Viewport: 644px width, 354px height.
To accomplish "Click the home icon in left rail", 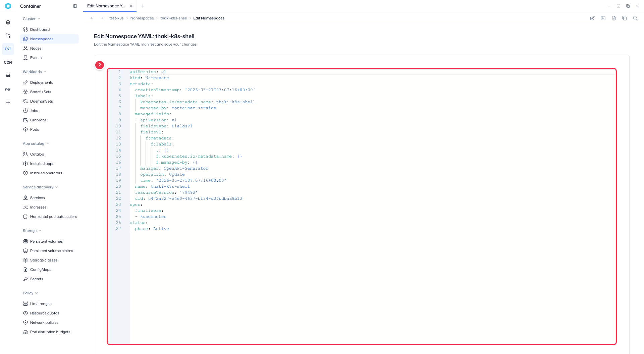I will [x=8, y=22].
